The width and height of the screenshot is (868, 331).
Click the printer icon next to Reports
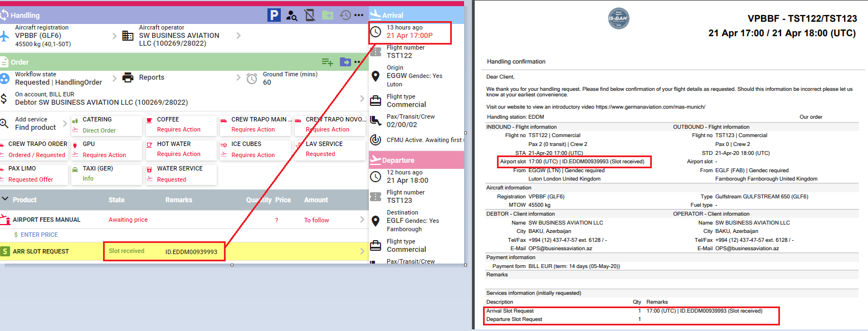[x=128, y=77]
